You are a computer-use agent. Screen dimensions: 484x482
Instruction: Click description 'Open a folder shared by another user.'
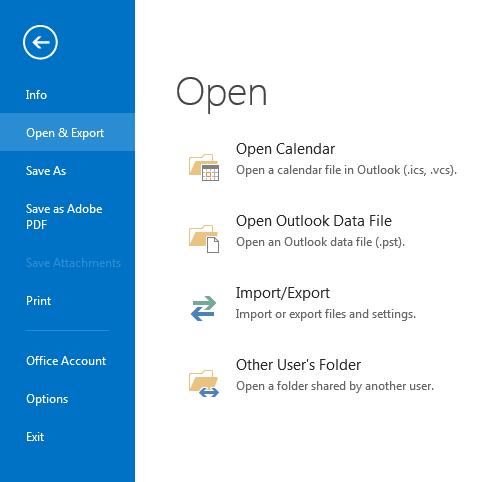tap(335, 386)
